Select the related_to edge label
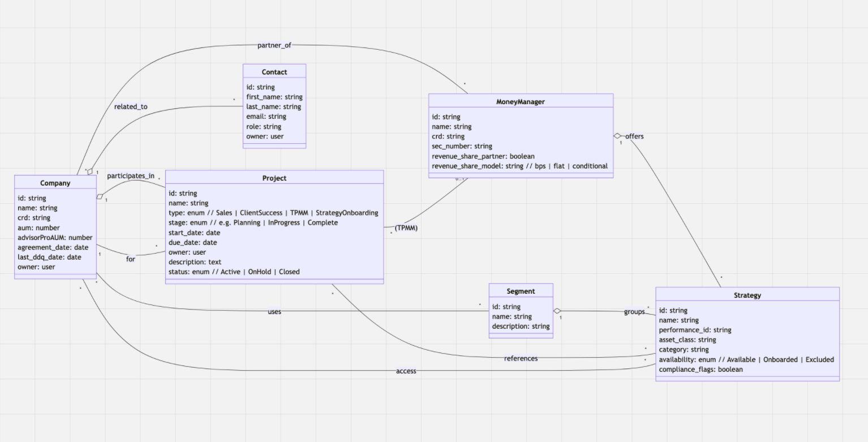Screen dimensions: 868x442 pyautogui.click(x=130, y=106)
